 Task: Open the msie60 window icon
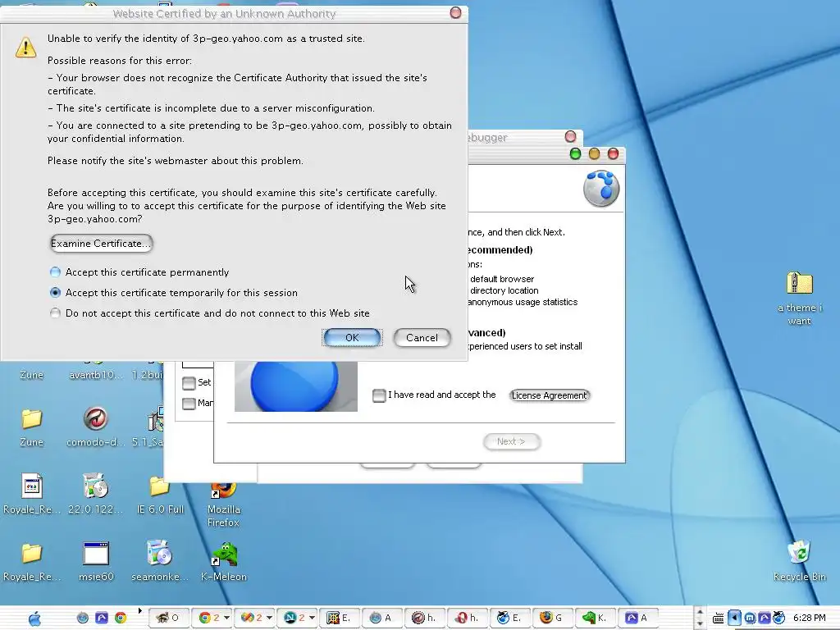[x=96, y=553]
